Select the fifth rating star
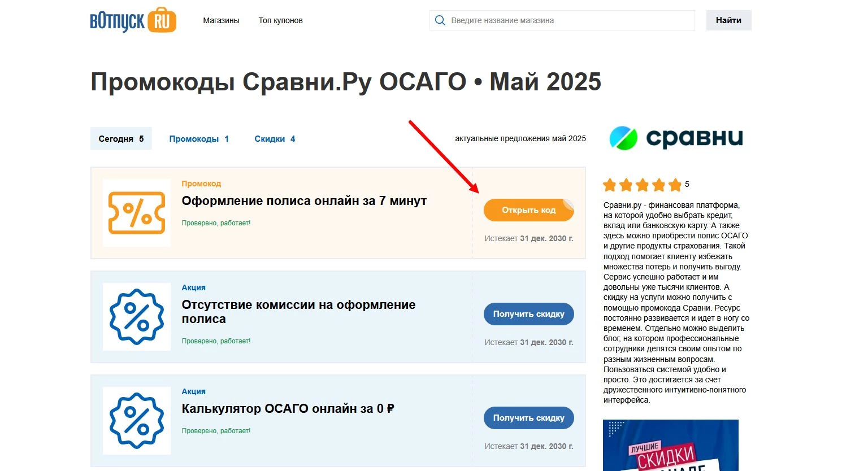Image resolution: width=868 pixels, height=471 pixels. 675,185
